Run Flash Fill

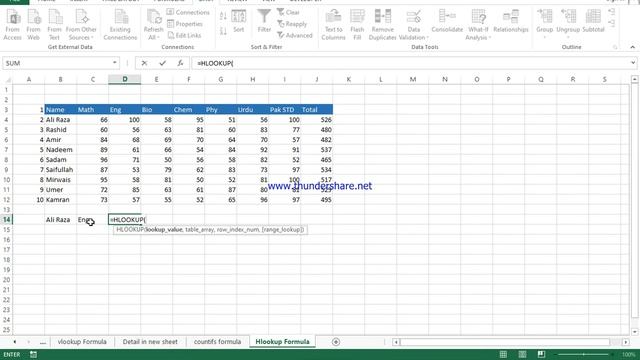[357, 25]
